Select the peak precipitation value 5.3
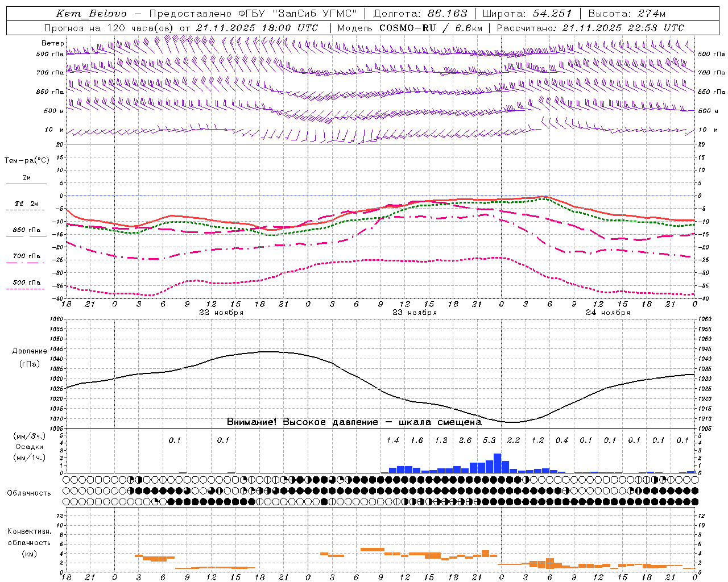728x582 pixels. click(x=489, y=440)
